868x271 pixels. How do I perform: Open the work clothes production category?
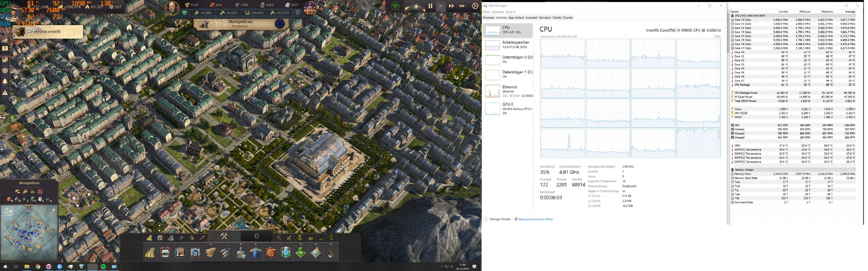256,253
